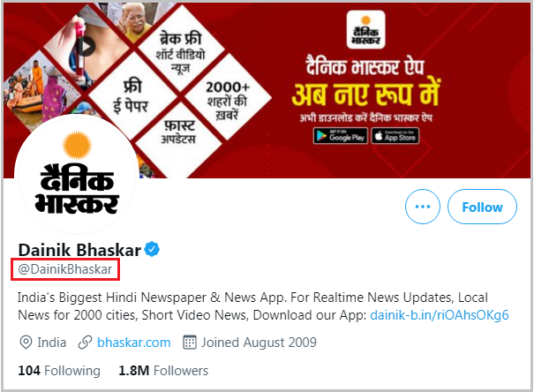
Task: Open the Dainik Bhaskar profile picture
Action: [x=78, y=176]
